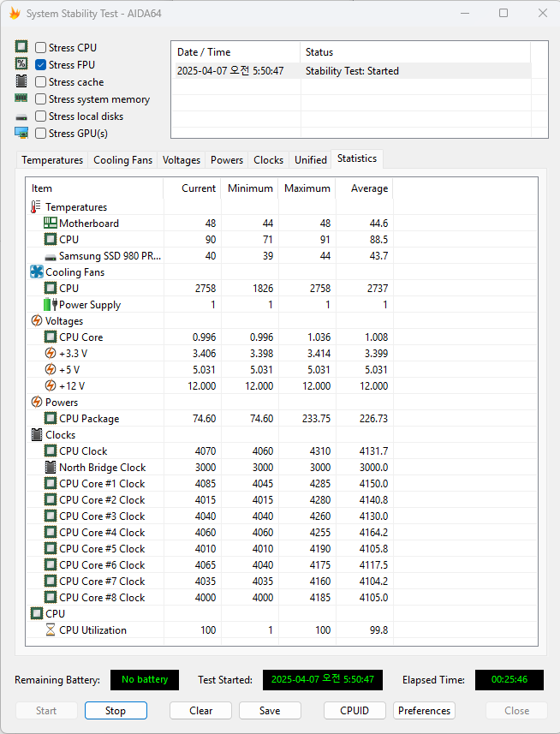Tick the Stress local disks checkbox
This screenshot has height=734, width=560.
pos(41,116)
